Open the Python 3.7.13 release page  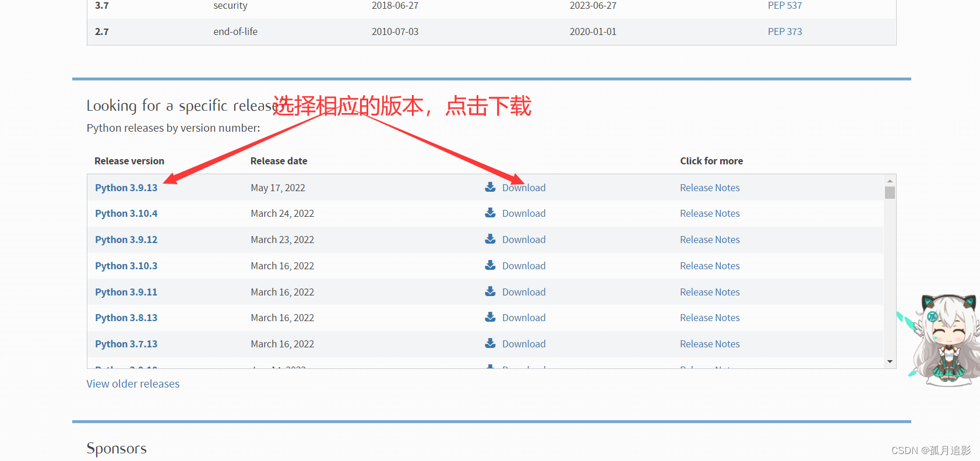(x=126, y=344)
